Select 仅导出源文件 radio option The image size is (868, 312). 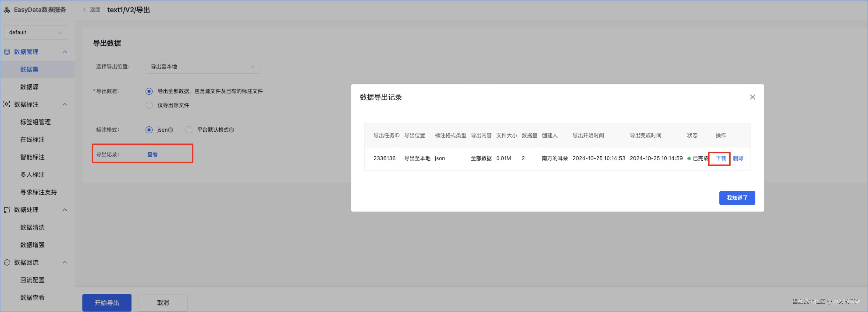[x=149, y=105]
